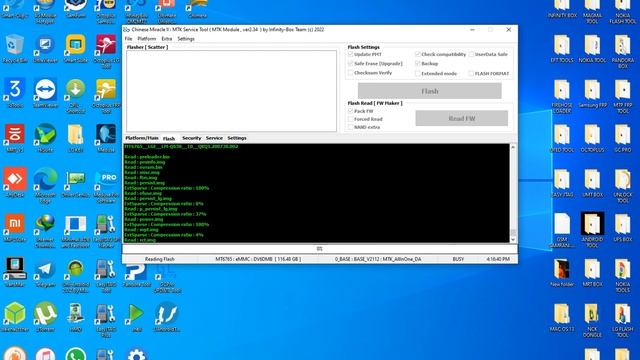Open the MRT BOX folder
640x360 pixels.
592,272
